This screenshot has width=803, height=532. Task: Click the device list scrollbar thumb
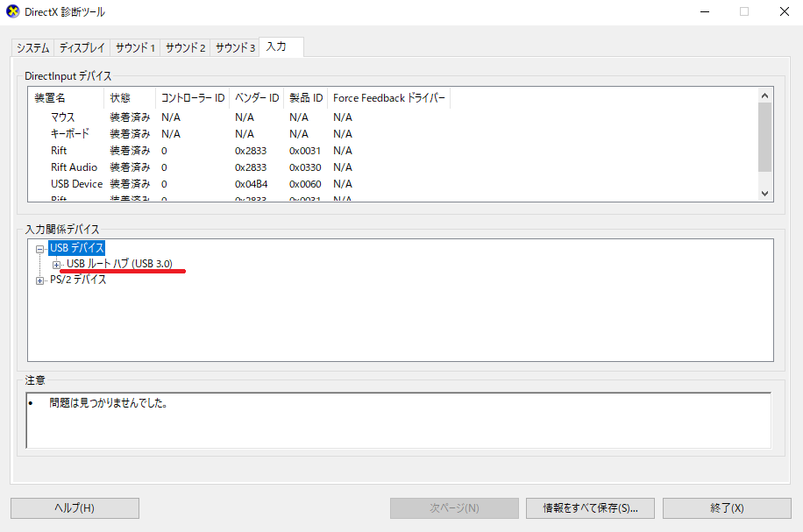(764, 138)
